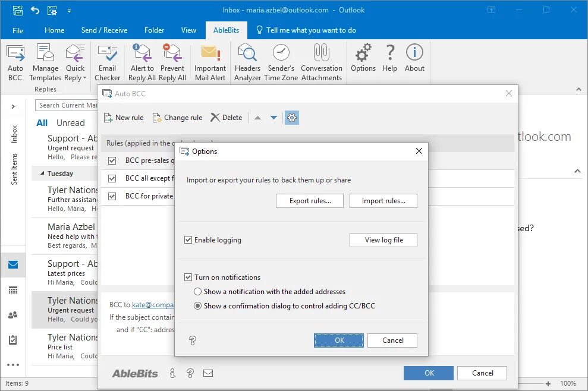
Task: Open Manage Templates in ribbon
Action: pos(45,62)
